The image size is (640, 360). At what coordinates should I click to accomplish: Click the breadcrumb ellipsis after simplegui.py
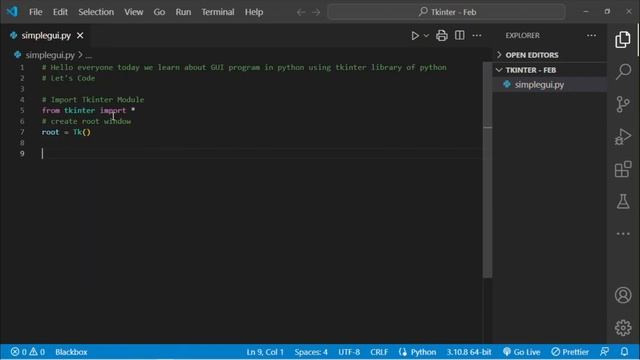89,55
